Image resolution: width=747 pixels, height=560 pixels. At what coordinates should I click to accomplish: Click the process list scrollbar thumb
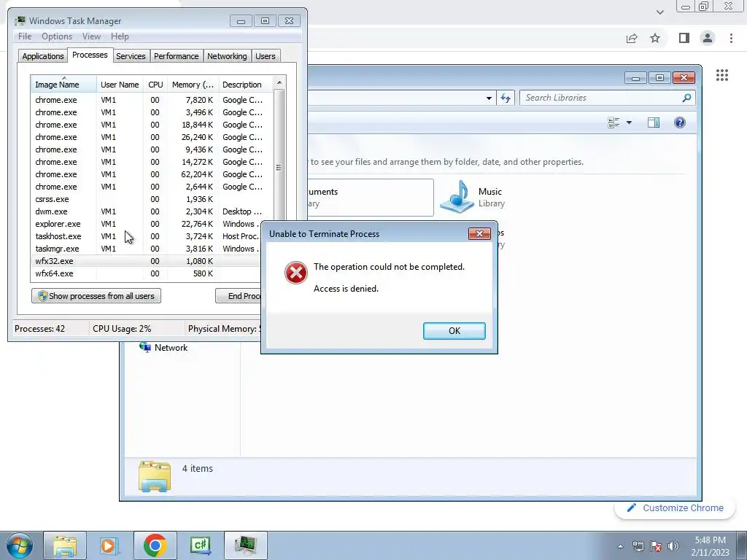tap(279, 168)
